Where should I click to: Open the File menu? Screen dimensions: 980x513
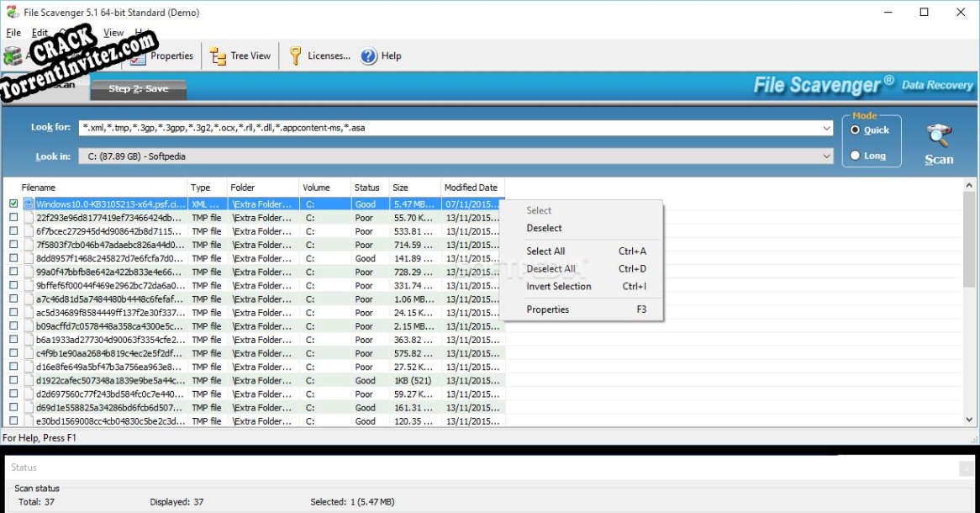click(13, 33)
